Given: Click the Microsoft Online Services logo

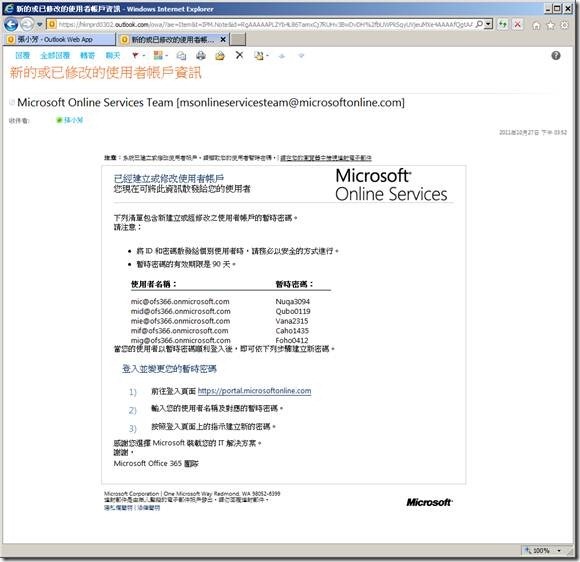Looking at the screenshot, I should click(391, 185).
